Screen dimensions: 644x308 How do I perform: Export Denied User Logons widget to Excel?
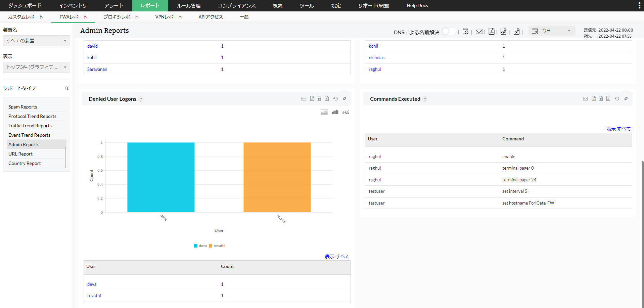click(x=327, y=98)
